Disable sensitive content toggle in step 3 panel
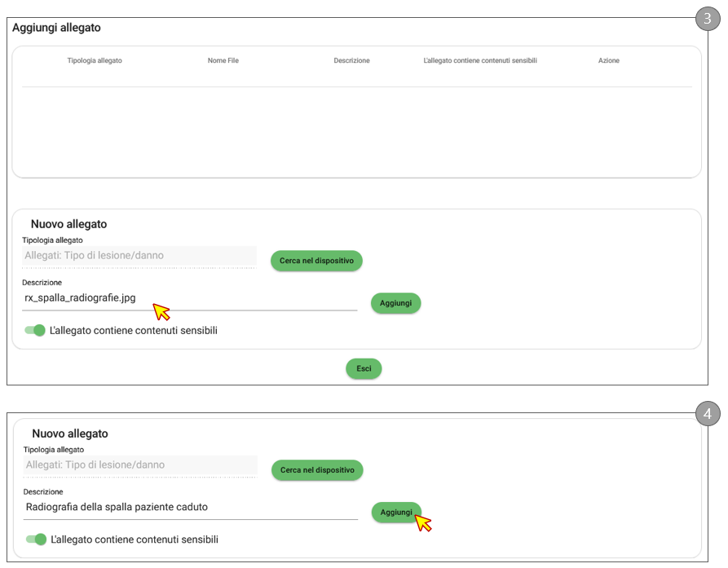Viewport: 728px width, 568px height. (x=35, y=330)
